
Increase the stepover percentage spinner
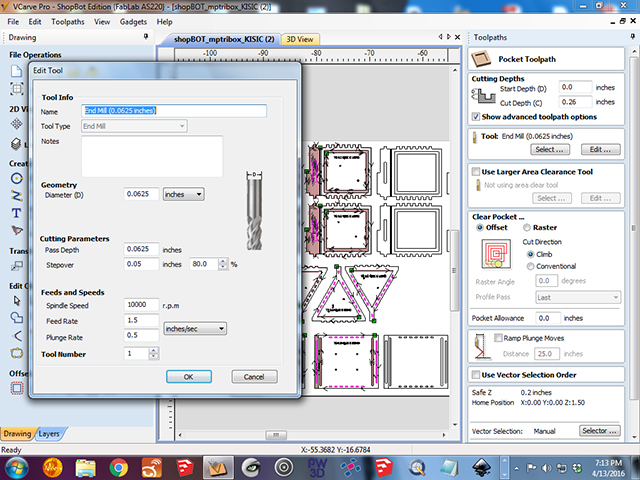pos(223,261)
